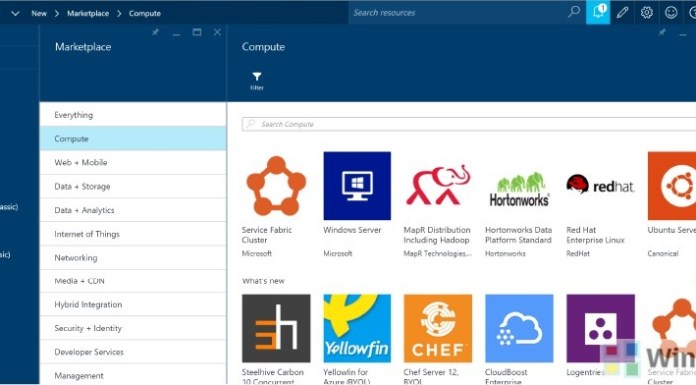Click 'Hortonworks Data Platform Standard' text

click(518, 235)
